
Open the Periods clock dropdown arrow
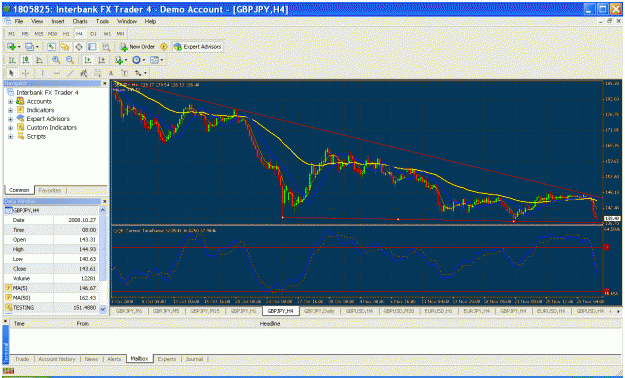[x=144, y=60]
